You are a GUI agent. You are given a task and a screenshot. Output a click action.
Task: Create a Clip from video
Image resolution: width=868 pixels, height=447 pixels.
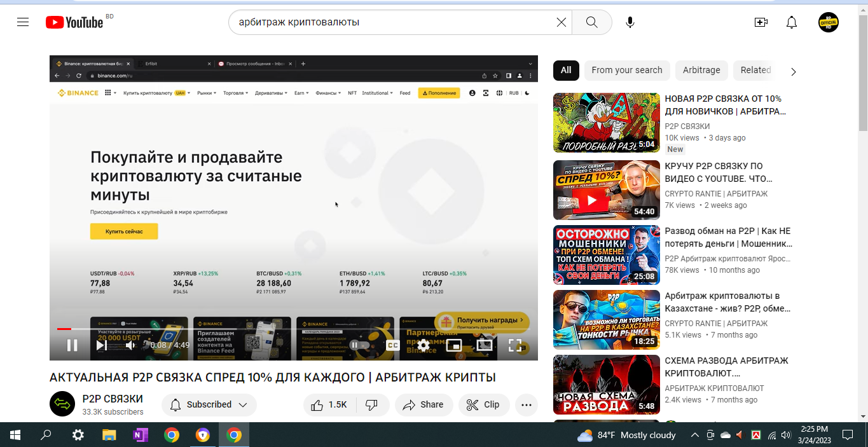[484, 404]
